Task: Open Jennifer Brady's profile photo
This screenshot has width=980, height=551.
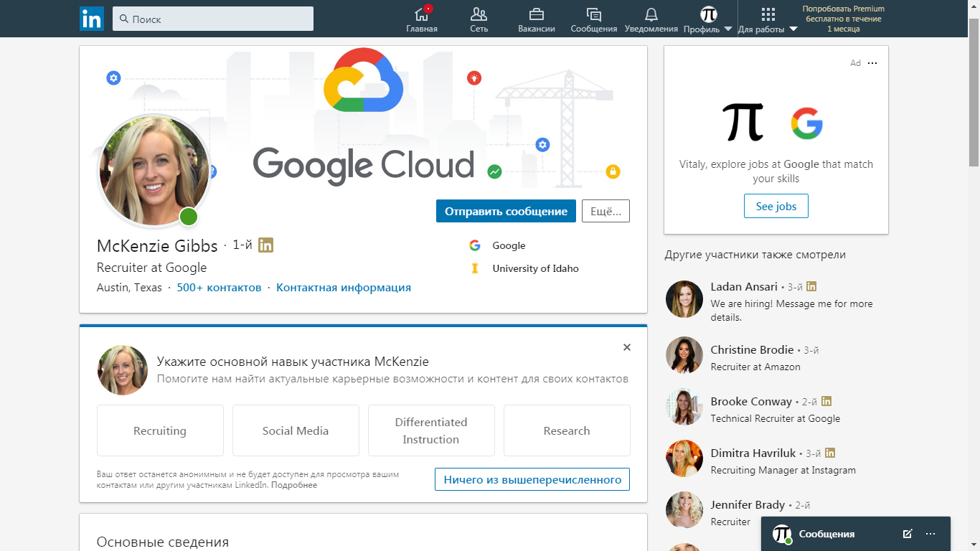Action: 684,510
